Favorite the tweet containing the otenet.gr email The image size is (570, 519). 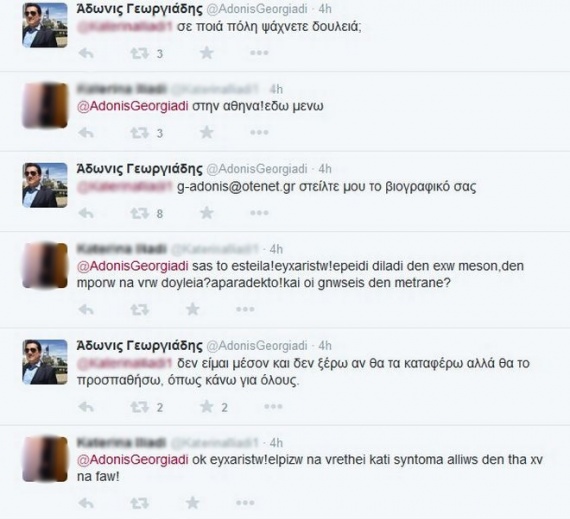tap(206, 213)
